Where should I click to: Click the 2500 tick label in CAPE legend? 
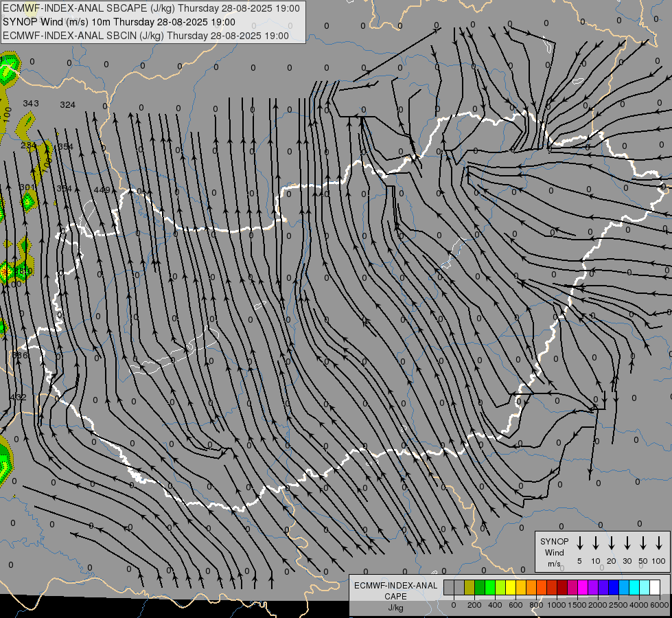618,605
